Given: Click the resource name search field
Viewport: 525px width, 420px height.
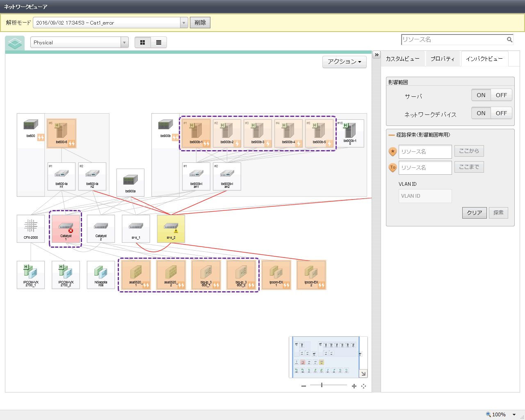Looking at the screenshot, I should [454, 40].
